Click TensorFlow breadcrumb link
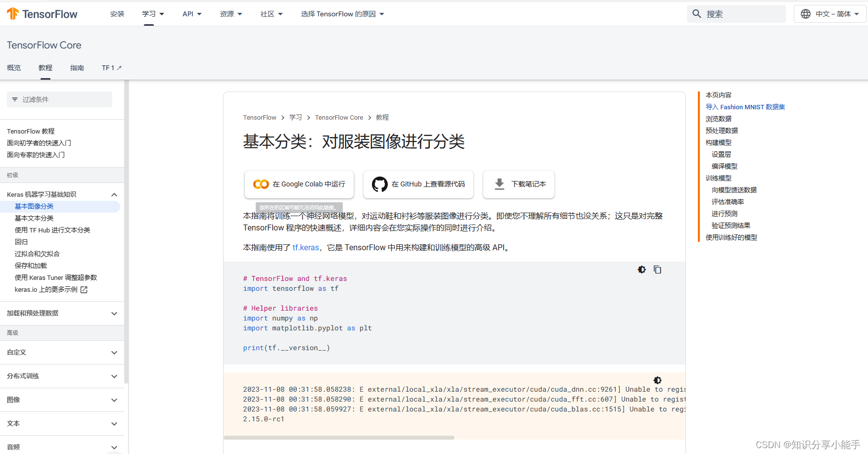This screenshot has height=454, width=868. click(260, 117)
